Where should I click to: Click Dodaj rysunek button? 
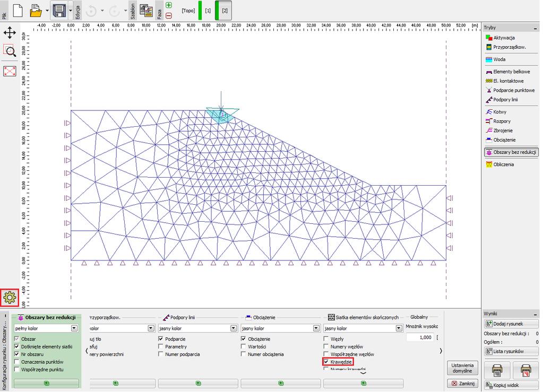click(x=511, y=324)
